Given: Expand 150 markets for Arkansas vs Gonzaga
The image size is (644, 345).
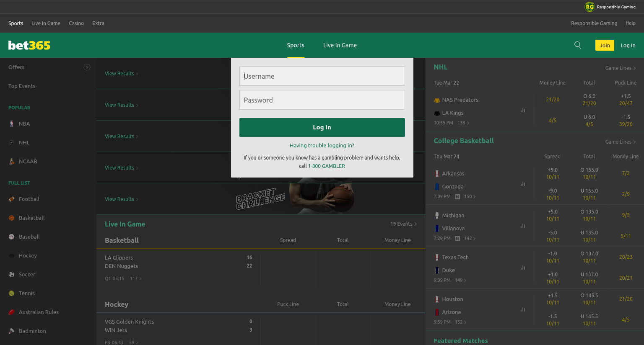Looking at the screenshot, I should tap(470, 196).
